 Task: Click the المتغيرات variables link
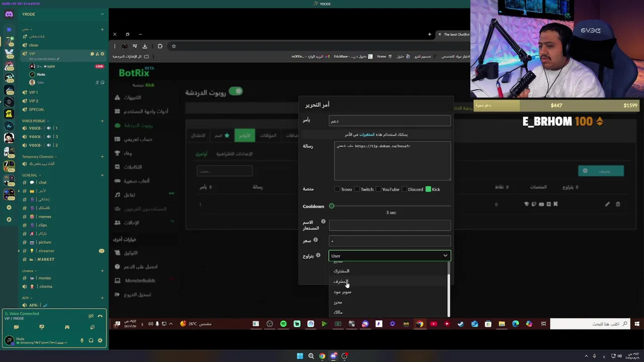(x=367, y=134)
